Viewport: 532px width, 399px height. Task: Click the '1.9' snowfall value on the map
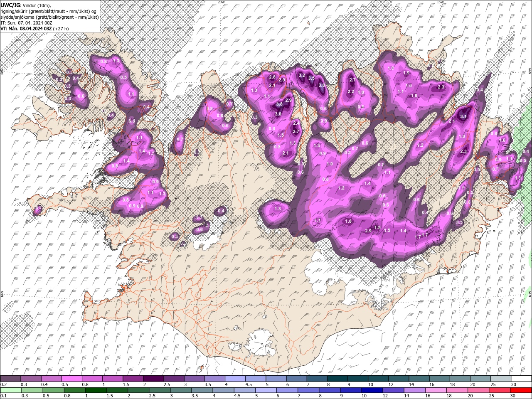click(x=406, y=73)
